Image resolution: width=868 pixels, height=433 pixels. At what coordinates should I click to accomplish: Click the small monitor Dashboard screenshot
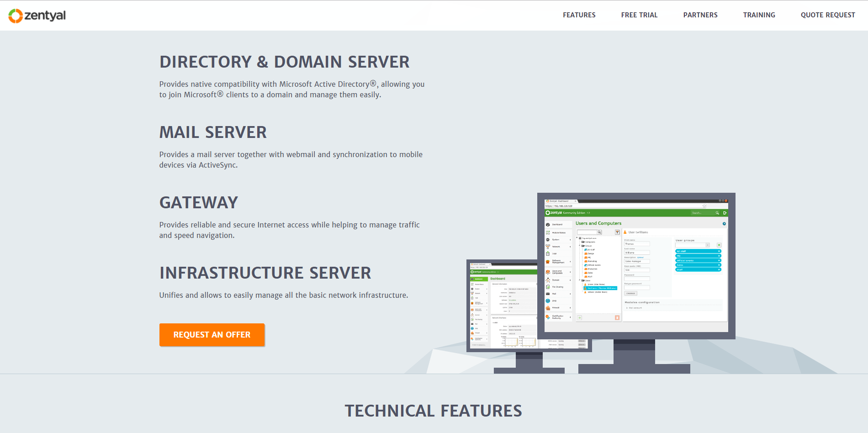(503, 306)
